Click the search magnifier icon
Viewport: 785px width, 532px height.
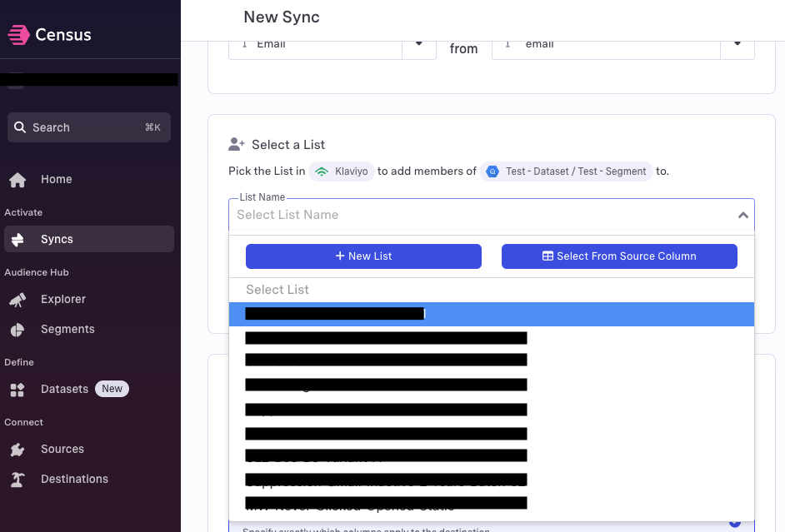20,127
